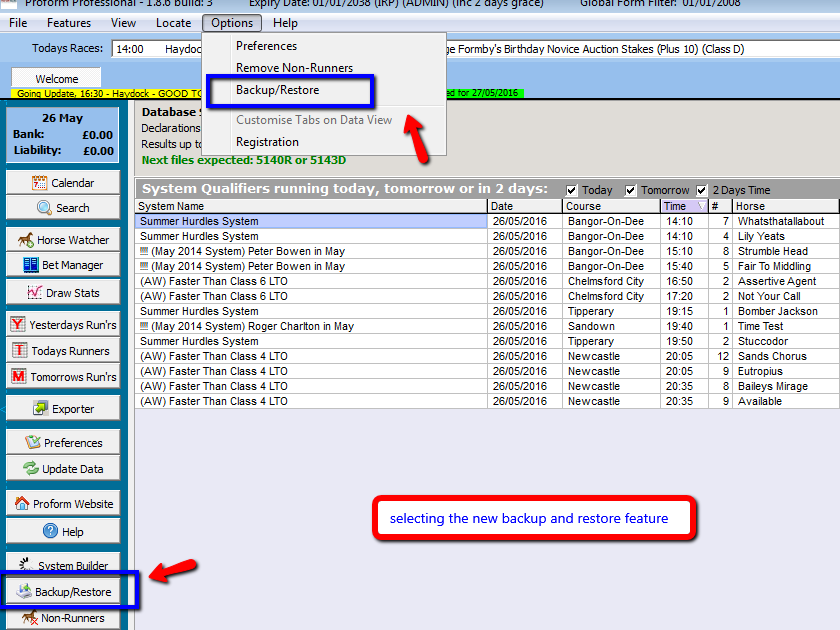This screenshot has height=630, width=840.
Task: Open the System Builder tool
Action: 63,565
